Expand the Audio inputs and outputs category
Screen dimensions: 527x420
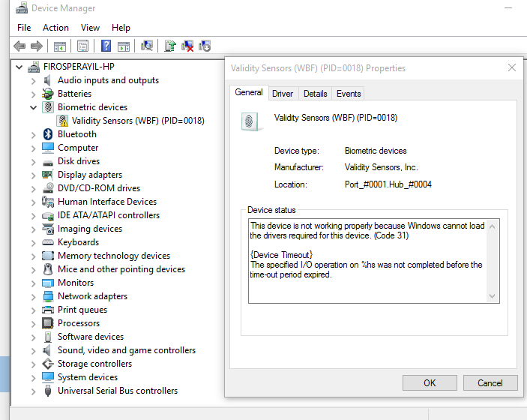pos(33,81)
